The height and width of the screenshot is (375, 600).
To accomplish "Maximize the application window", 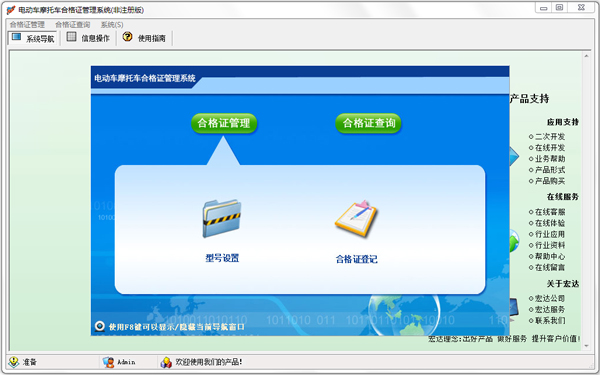I will pyautogui.click(x=559, y=8).
